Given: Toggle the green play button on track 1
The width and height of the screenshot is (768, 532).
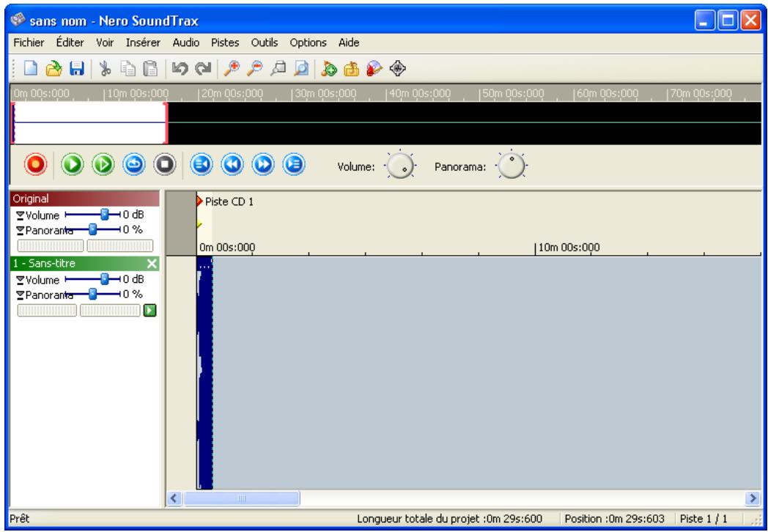Looking at the screenshot, I should (x=149, y=310).
